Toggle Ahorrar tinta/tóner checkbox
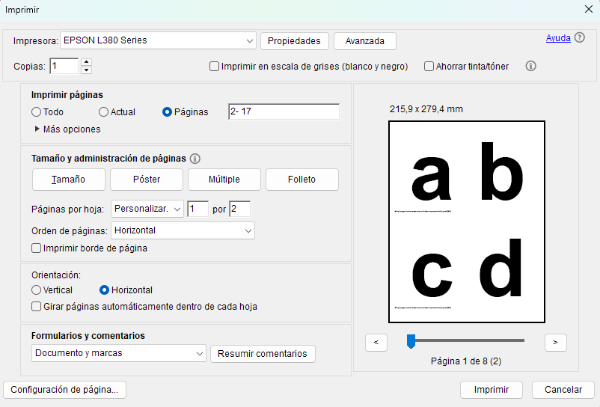Viewport: 600px width, 407px height. click(429, 67)
